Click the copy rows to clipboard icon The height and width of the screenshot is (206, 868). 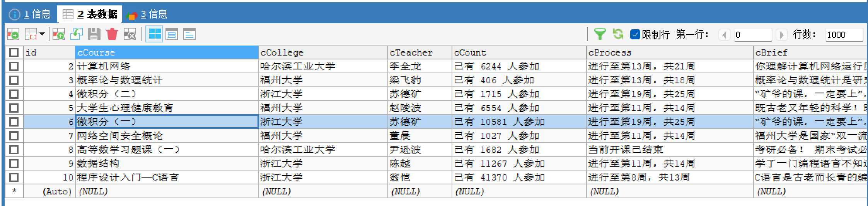click(31, 34)
